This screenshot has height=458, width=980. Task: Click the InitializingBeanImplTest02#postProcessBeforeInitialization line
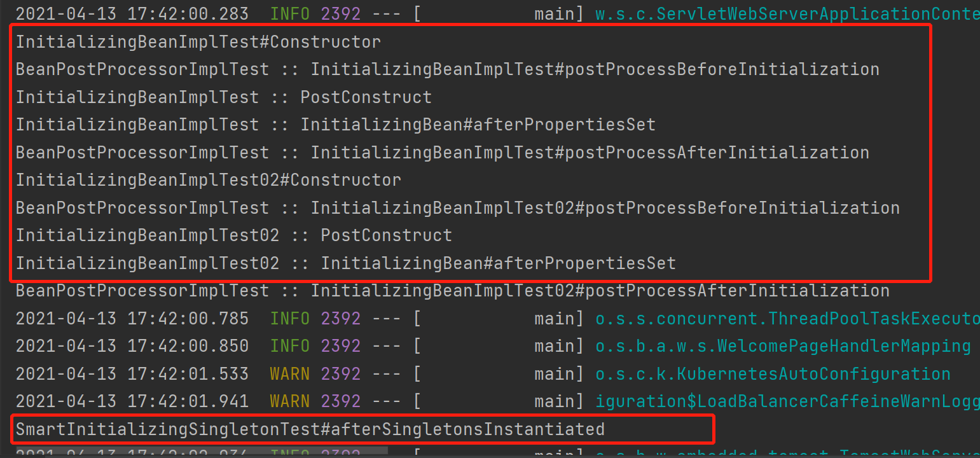coord(458,208)
